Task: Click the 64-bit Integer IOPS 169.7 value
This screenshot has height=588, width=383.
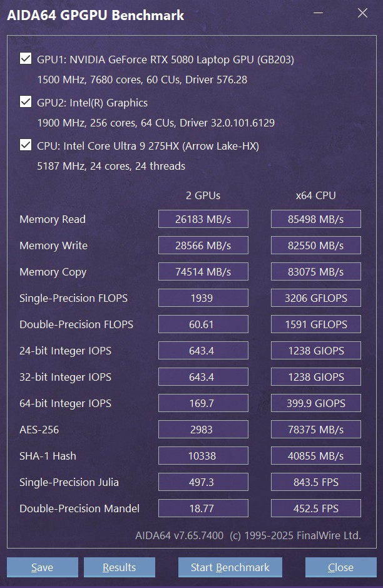Action: click(x=203, y=403)
